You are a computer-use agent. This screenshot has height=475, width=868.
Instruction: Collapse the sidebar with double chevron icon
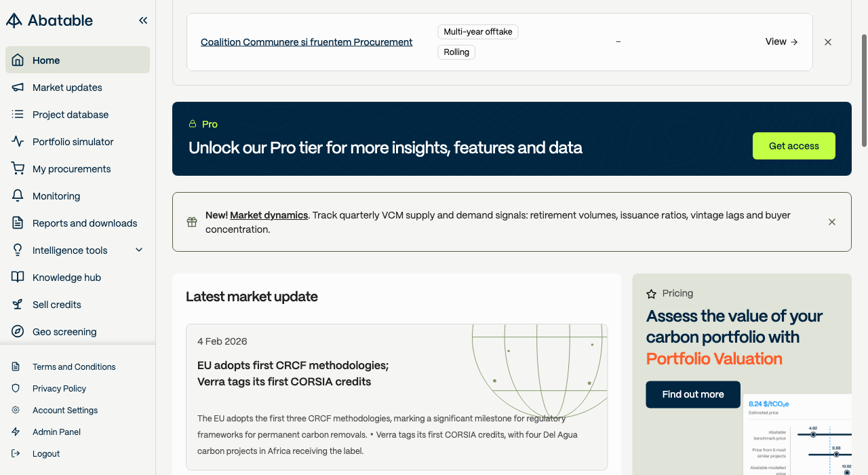tap(143, 20)
